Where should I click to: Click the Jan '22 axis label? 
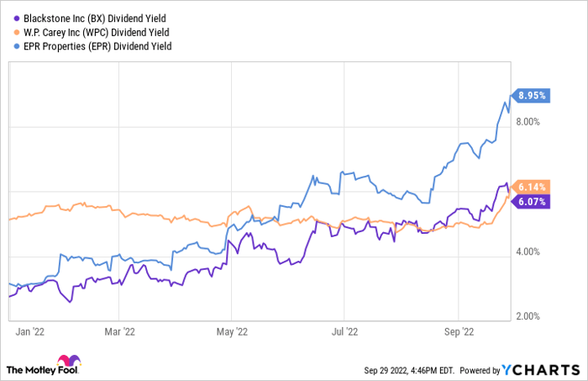click(x=30, y=331)
